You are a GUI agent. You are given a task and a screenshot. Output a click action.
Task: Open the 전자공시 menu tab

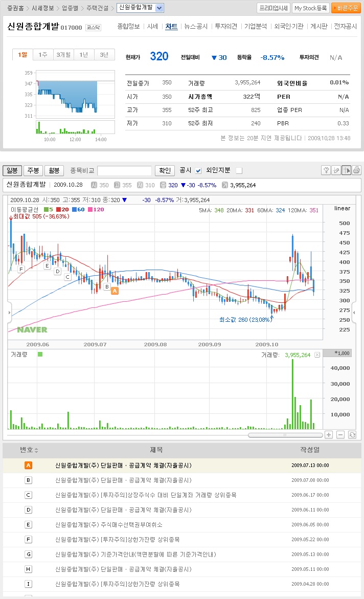[x=345, y=27]
